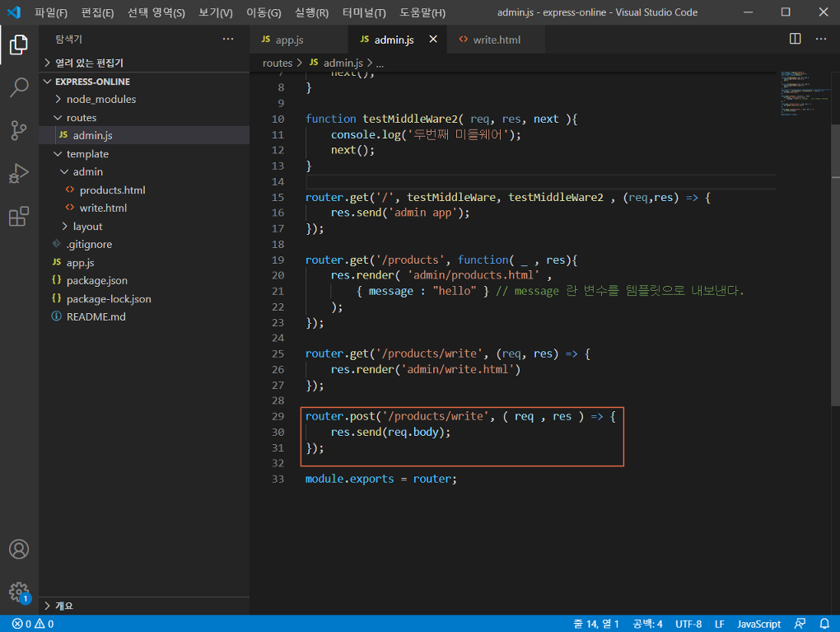The image size is (840, 632).
Task: Open the .gitignore file
Action: 145,245
